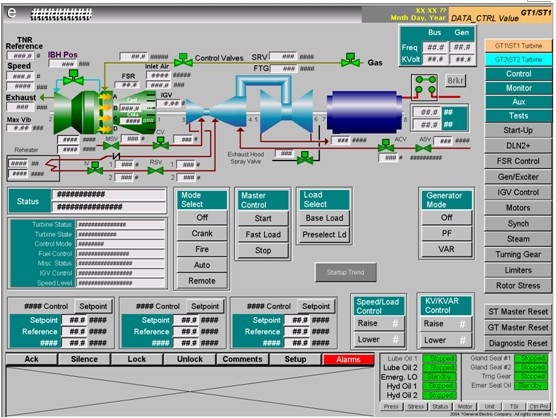Open the FSR Control screen
Image resolution: width=556 pixels, height=418 pixels.
click(518, 161)
